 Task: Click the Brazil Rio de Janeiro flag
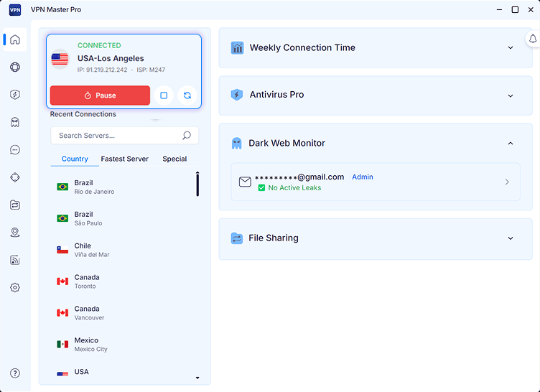[x=62, y=187]
